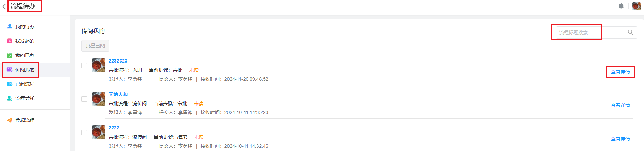Click the sender avatar thumbnail for 2222
This screenshot has height=151, width=644.
click(x=98, y=132)
